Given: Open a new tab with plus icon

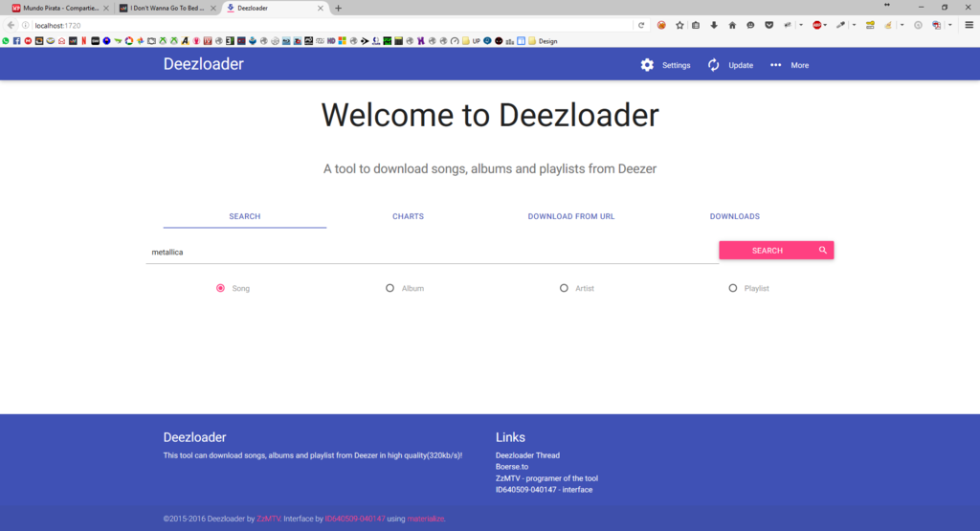Looking at the screenshot, I should [x=338, y=8].
